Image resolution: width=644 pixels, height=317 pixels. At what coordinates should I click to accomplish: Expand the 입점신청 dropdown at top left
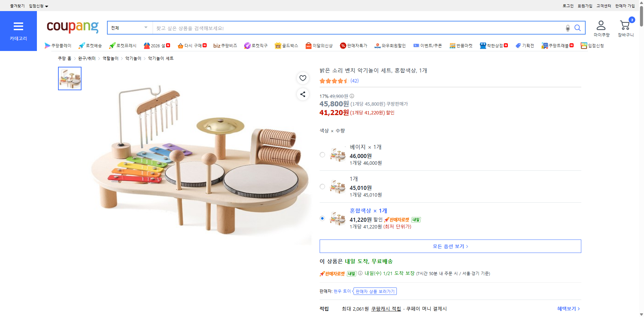click(37, 6)
